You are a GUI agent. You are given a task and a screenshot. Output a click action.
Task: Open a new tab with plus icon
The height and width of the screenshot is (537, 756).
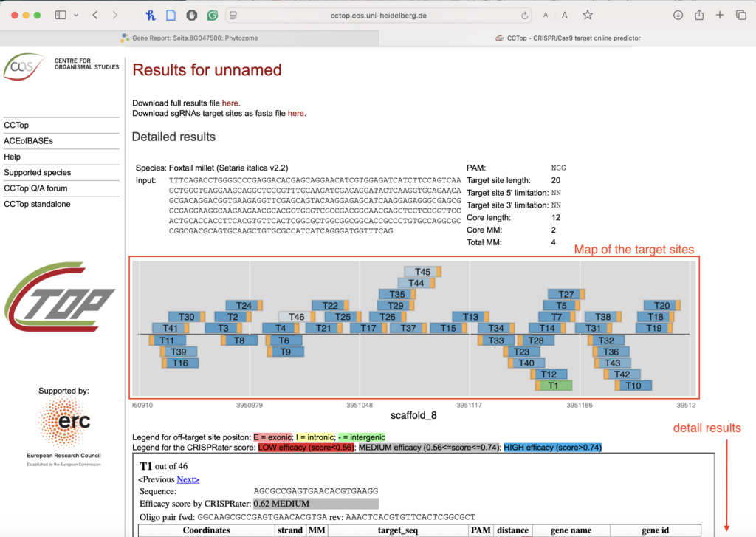click(x=720, y=15)
